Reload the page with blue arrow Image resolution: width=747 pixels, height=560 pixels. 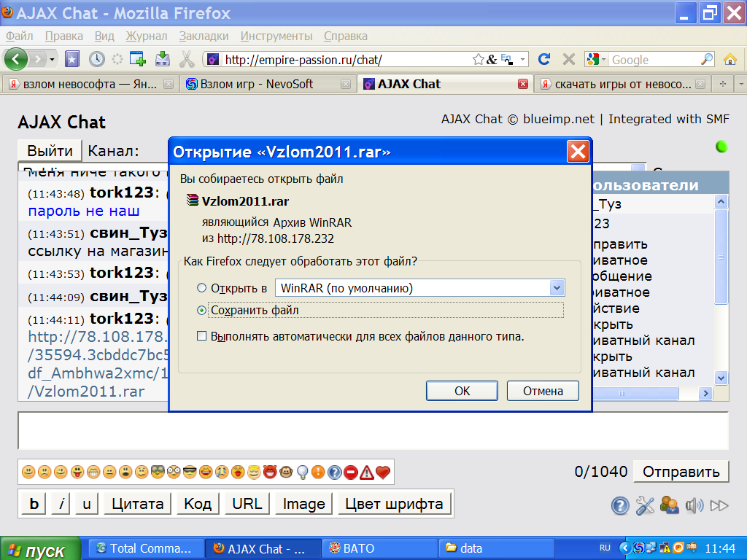click(544, 59)
